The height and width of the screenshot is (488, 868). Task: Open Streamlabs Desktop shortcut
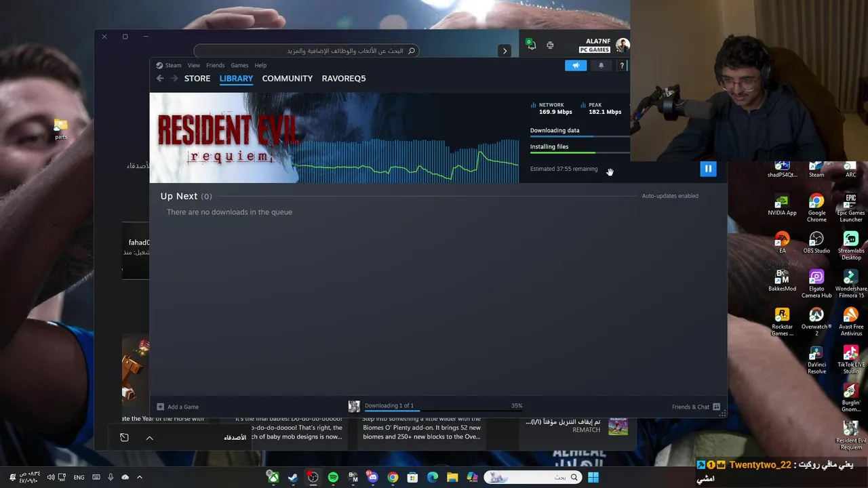click(x=850, y=247)
